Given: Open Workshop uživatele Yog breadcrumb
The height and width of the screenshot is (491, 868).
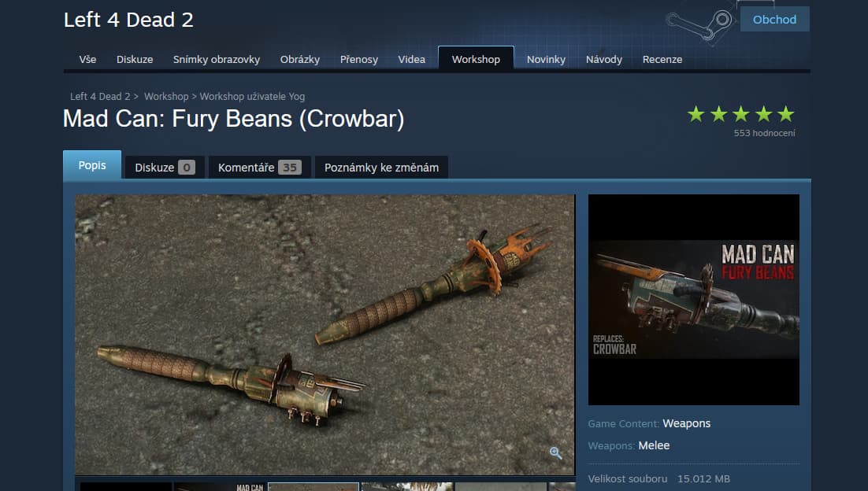Looking at the screenshot, I should tap(252, 96).
